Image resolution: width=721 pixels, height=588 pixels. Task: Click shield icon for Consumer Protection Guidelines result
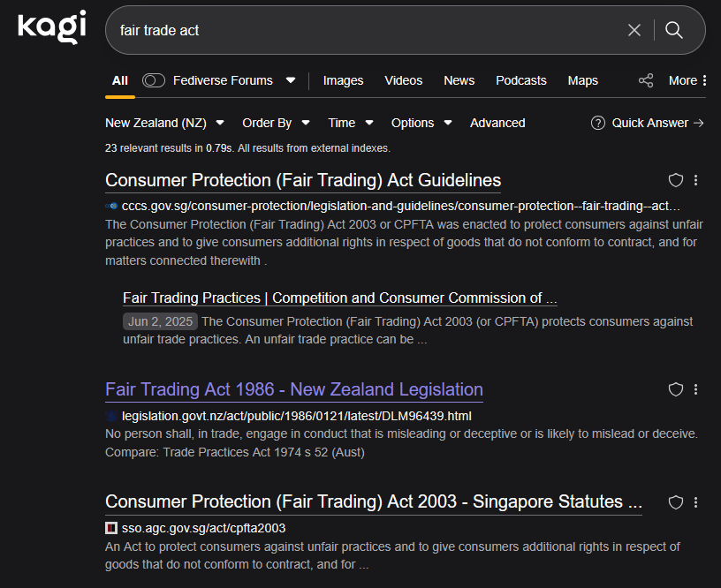point(676,180)
